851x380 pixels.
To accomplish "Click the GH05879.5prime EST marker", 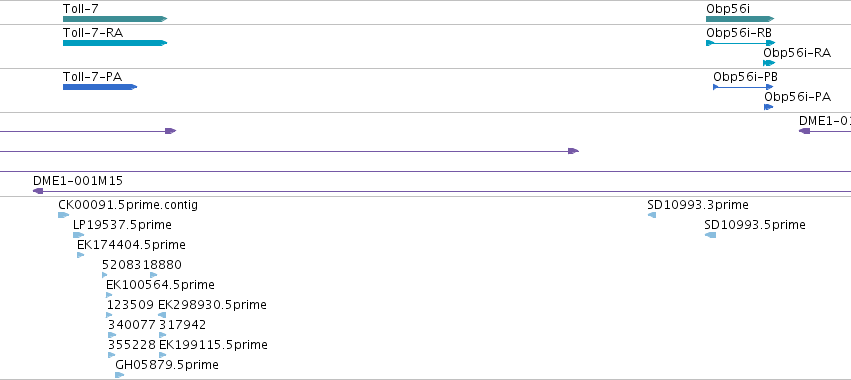I will point(120,375).
